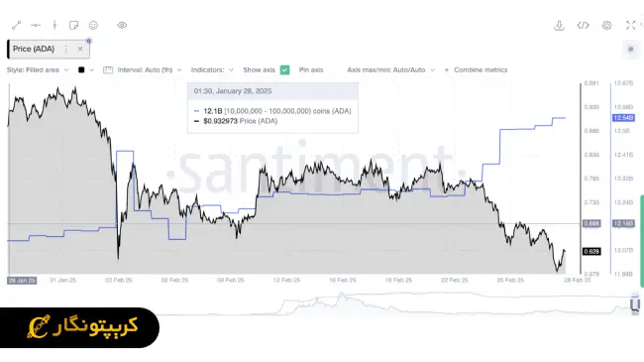The height and width of the screenshot is (362, 644).
Task: Click the Combine metrics button
Action: 476,70
